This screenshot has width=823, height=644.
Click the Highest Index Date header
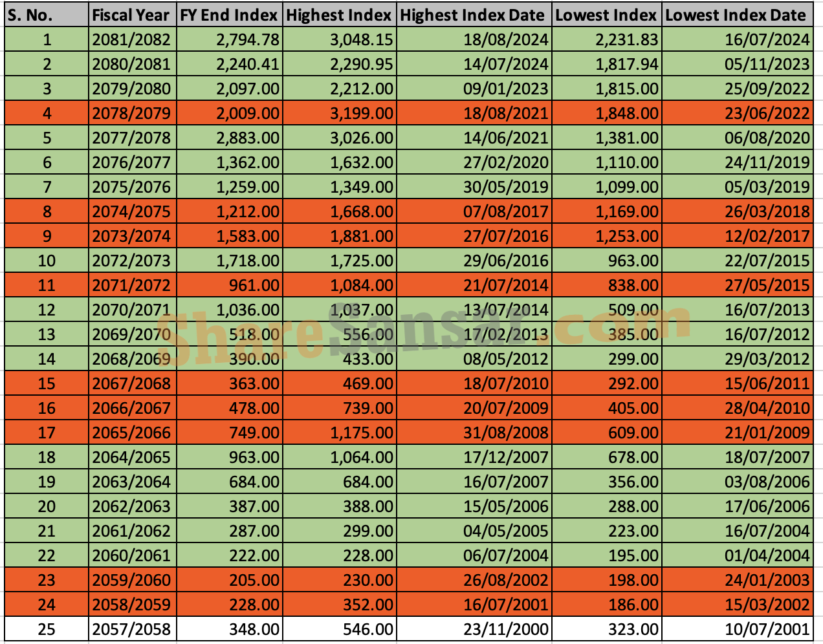[x=474, y=15]
